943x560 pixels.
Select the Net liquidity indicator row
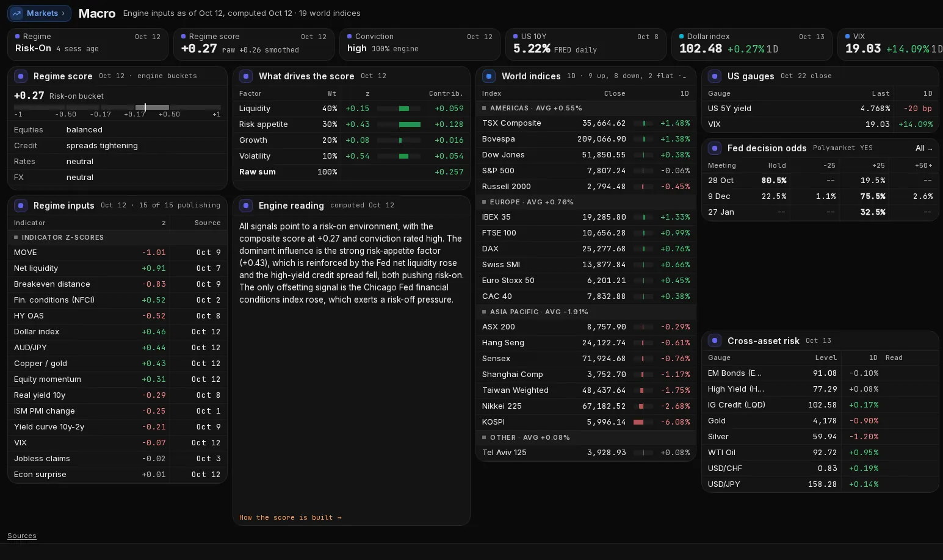[x=117, y=268]
